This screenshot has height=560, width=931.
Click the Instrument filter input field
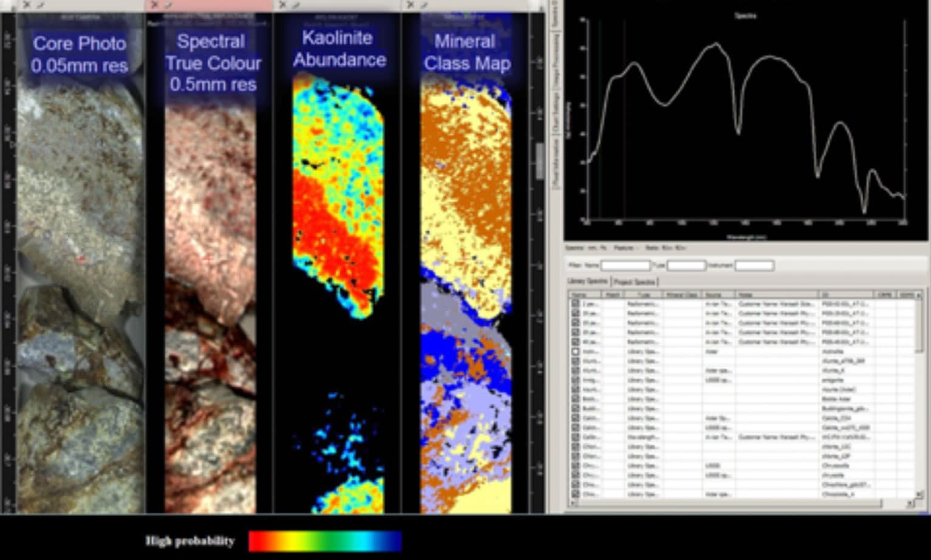[x=754, y=265]
